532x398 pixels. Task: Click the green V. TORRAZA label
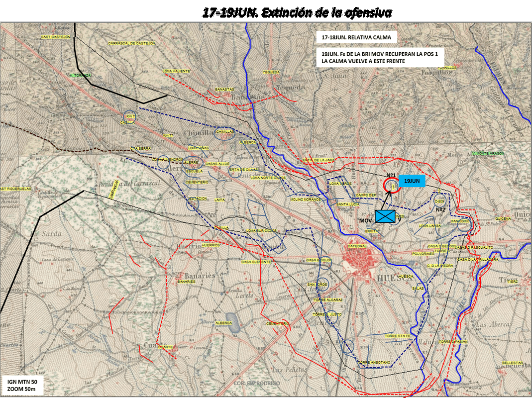click(80, 75)
